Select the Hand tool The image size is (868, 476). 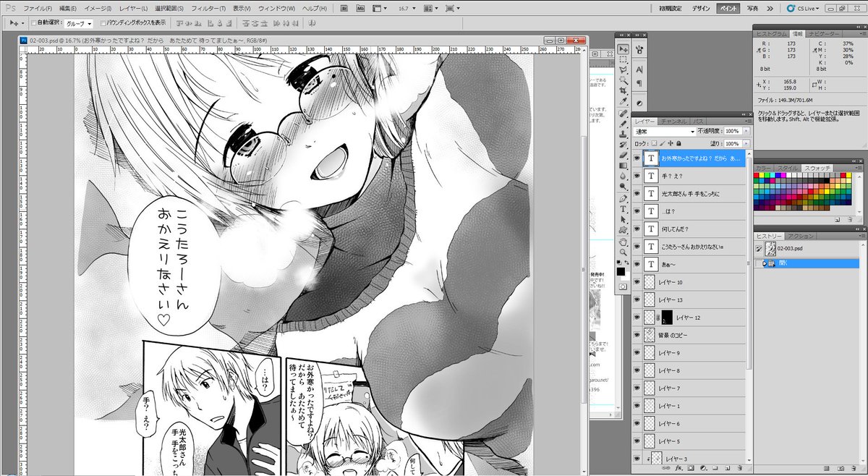(624, 241)
